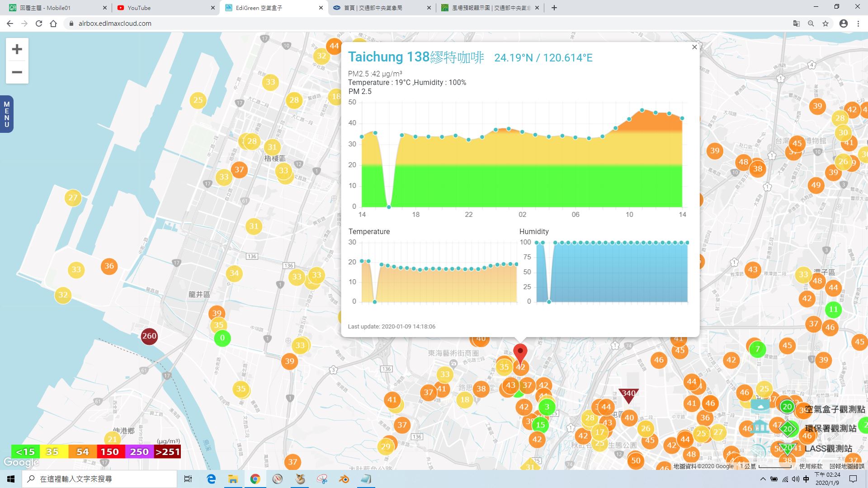The height and width of the screenshot is (488, 868).
Task: Open a new browser tab
Action: click(554, 8)
